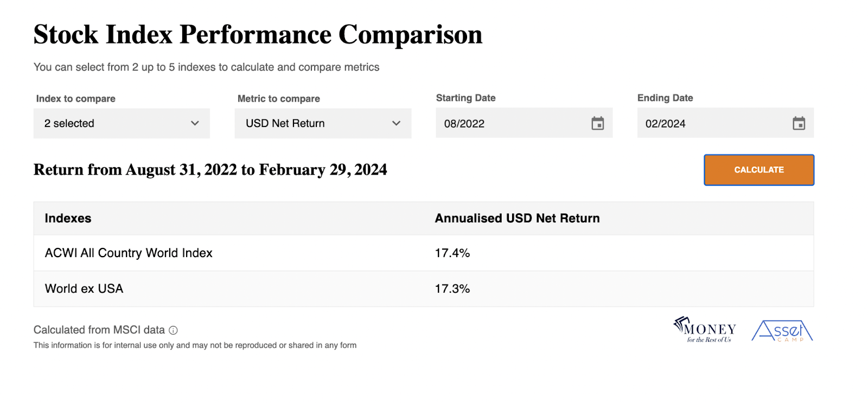The image size is (868, 403).
Task: Focus the Ending Date field showing 02/2024
Action: coord(725,123)
